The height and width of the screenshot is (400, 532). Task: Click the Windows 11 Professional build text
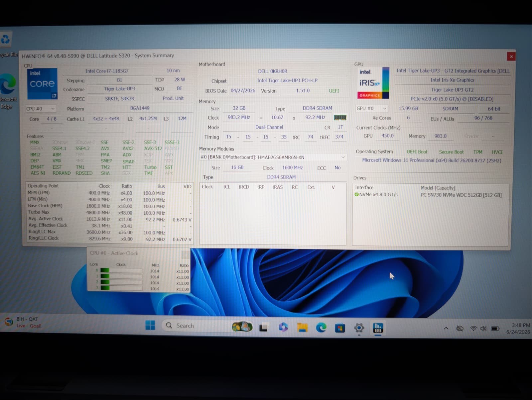[432, 160]
